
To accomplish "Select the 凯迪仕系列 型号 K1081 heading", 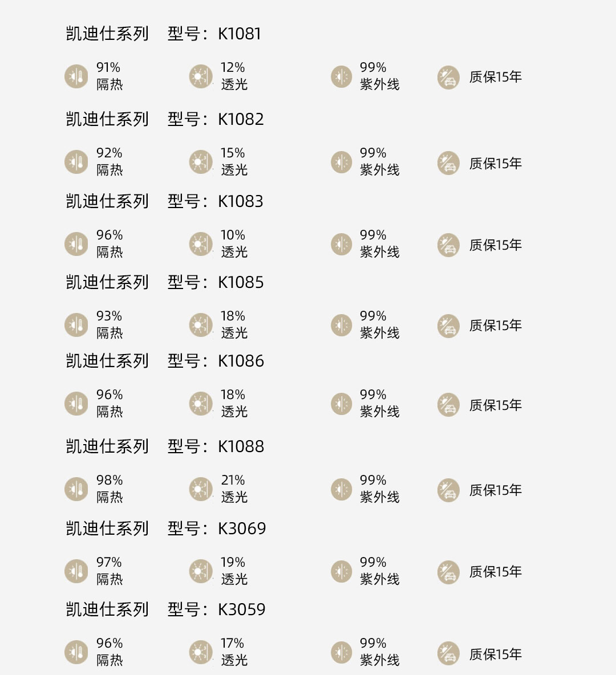I will (x=163, y=34).
